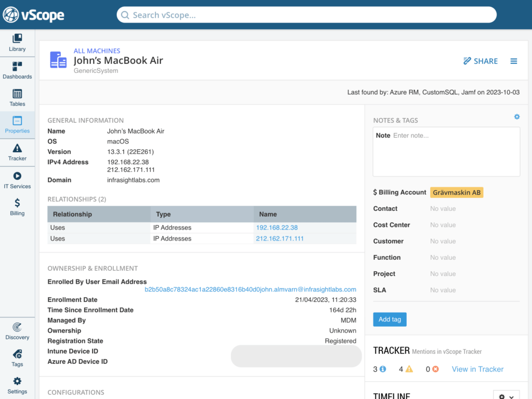Set the Function tag value

(443, 258)
